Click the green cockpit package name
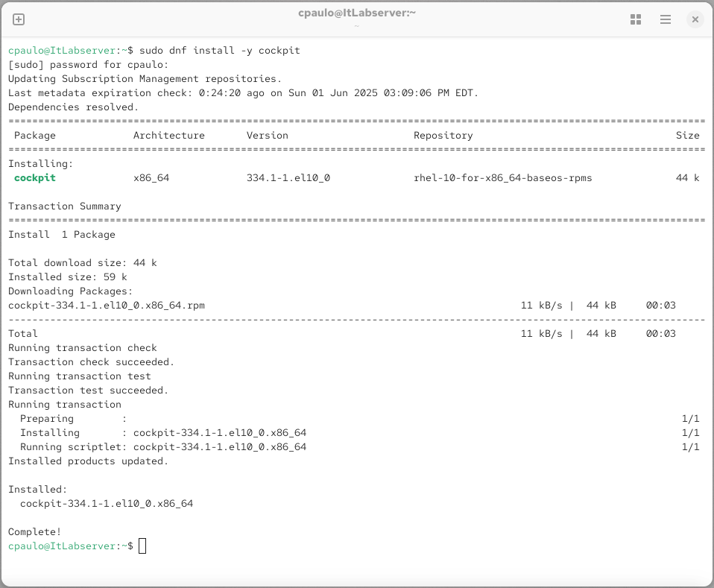Image resolution: width=714 pixels, height=588 pixels. tap(35, 178)
